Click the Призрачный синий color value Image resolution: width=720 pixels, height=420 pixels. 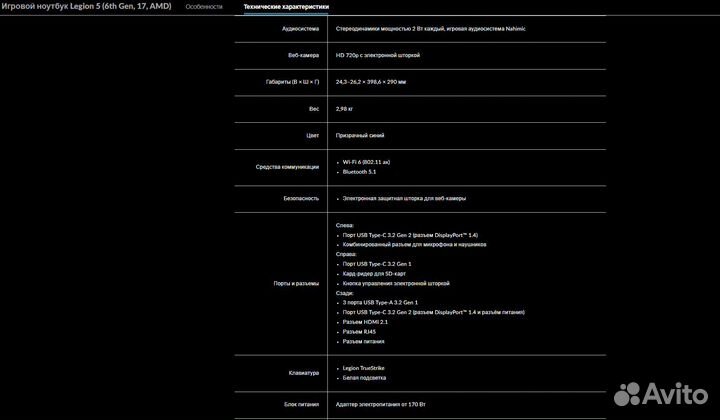[360, 135]
